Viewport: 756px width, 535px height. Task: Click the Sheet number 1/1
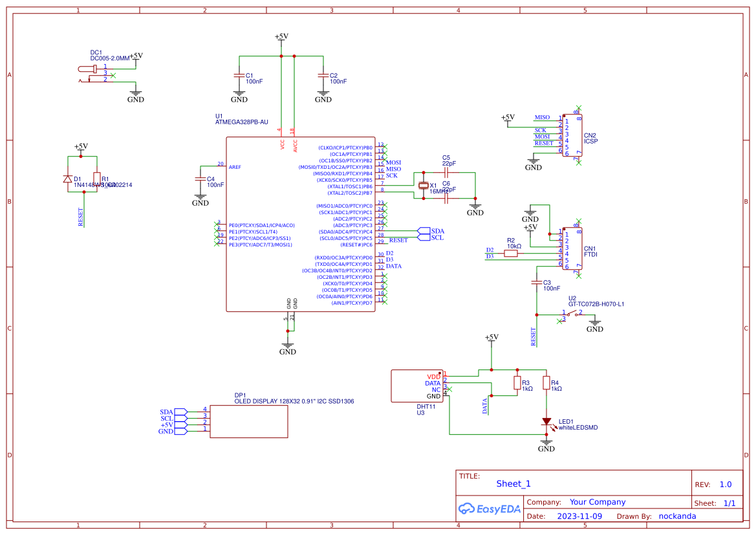[729, 503]
